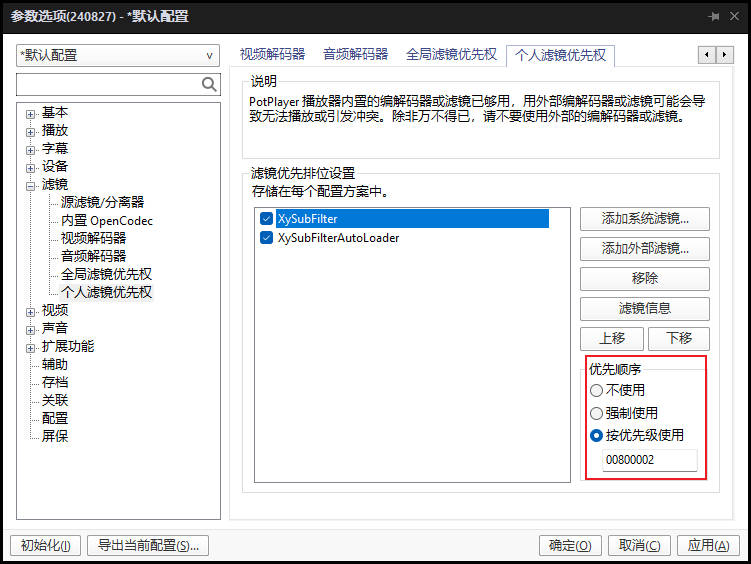751x564 pixels.
Task: Select the 关联 tree item
Action: (x=55, y=400)
